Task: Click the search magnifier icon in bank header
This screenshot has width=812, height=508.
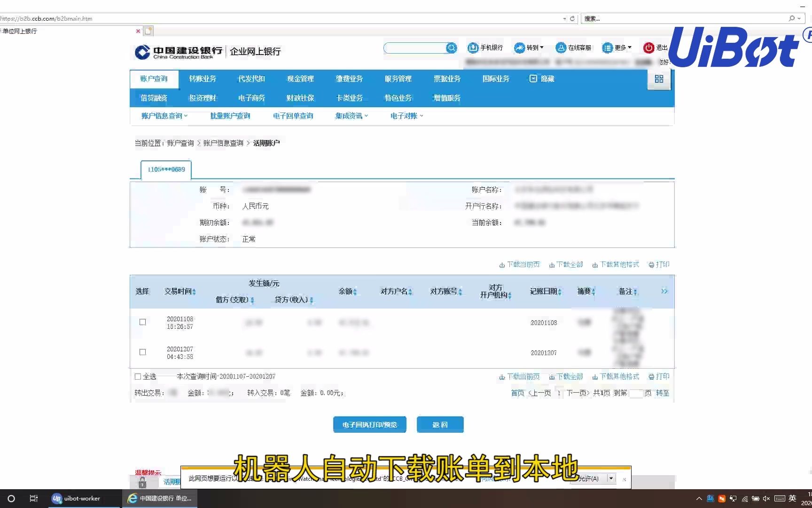Action: (x=451, y=48)
